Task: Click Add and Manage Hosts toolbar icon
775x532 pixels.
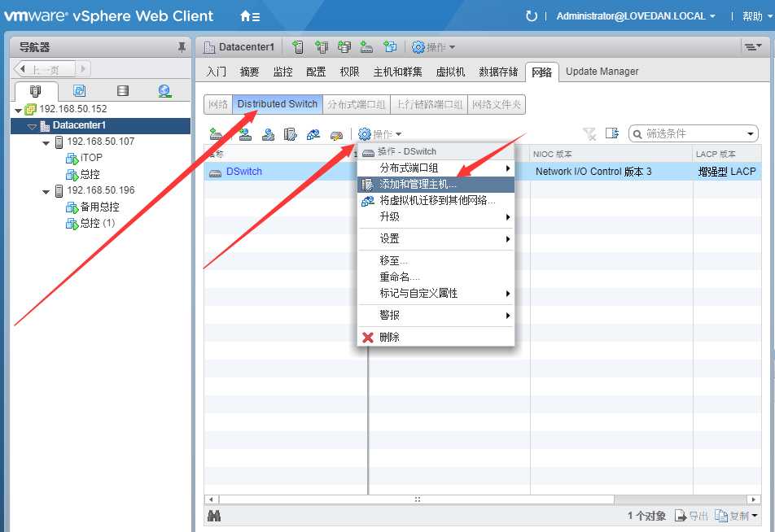Action: [x=290, y=134]
